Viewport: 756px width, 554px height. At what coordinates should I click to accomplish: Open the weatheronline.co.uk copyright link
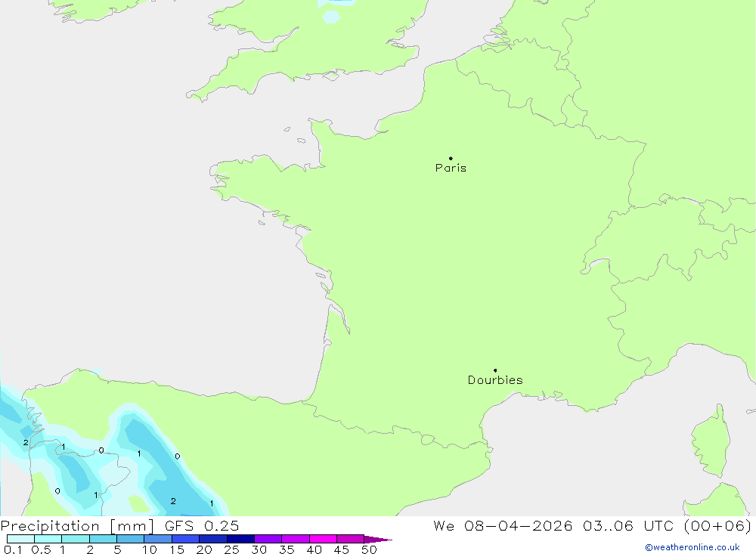point(692,547)
